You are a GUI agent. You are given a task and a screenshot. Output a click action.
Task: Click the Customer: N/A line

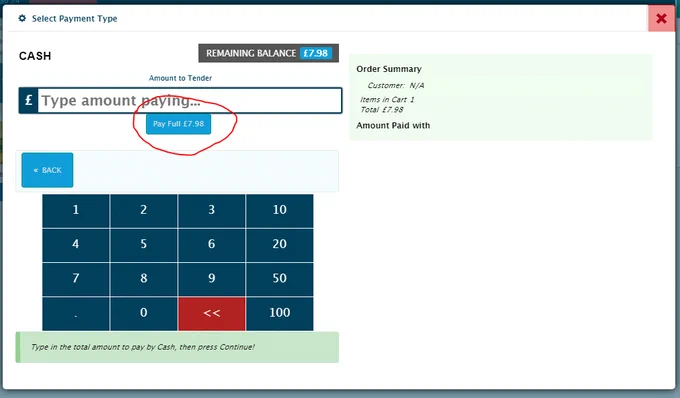[396, 85]
